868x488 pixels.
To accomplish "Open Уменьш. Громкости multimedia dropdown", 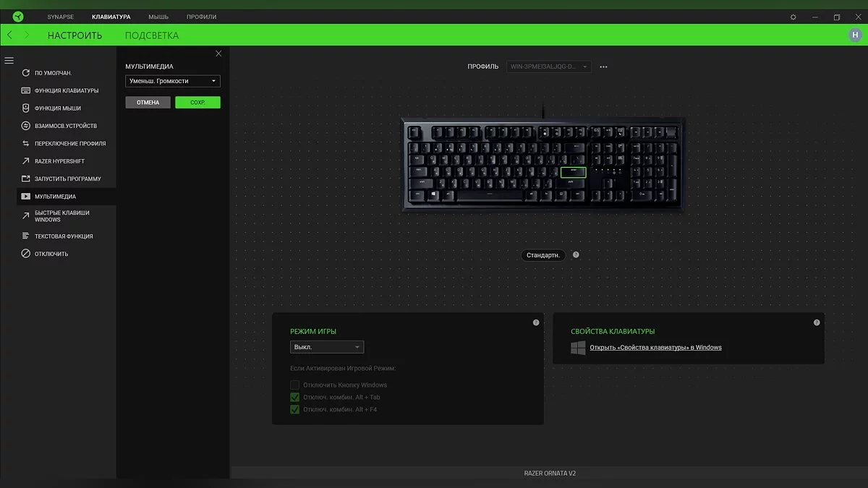I will pos(173,81).
